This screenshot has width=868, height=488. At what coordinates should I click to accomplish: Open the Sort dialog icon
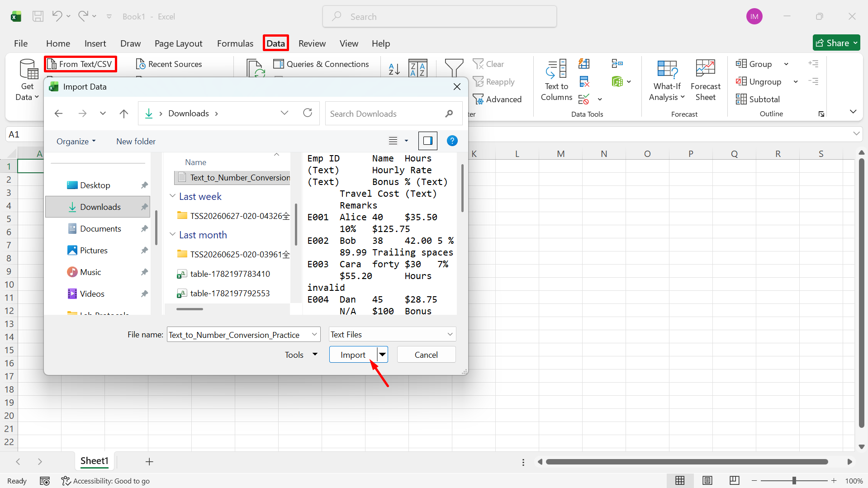click(417, 68)
